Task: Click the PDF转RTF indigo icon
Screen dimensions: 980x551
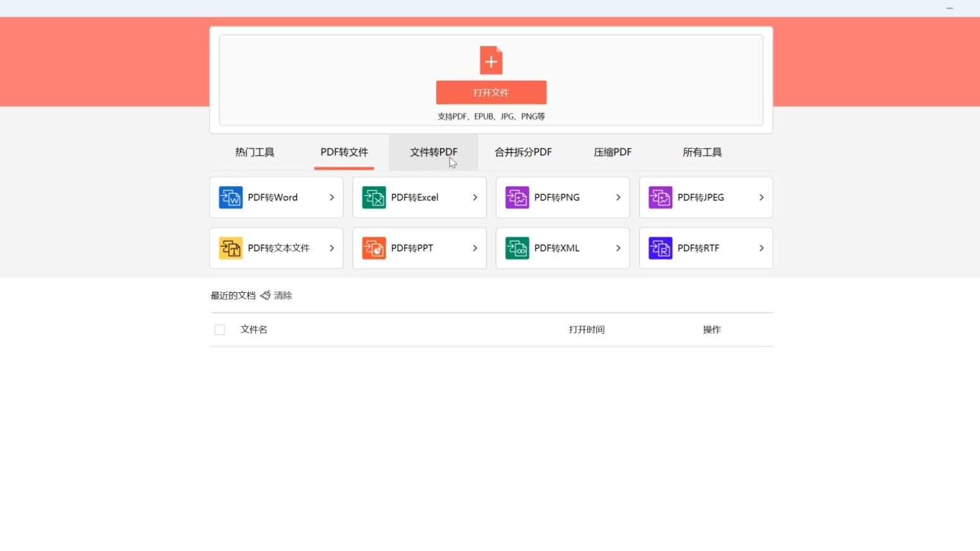Action: (x=660, y=248)
